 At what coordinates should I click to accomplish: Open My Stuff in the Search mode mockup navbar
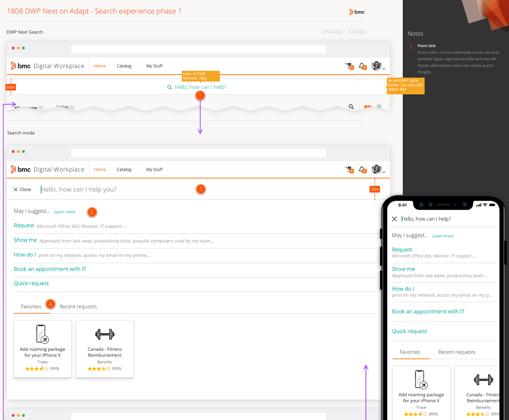coord(154,169)
